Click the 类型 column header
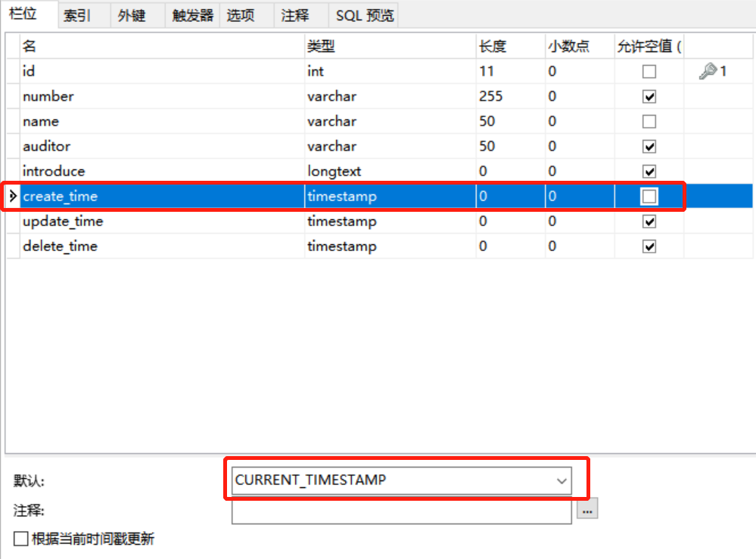 (x=390, y=46)
